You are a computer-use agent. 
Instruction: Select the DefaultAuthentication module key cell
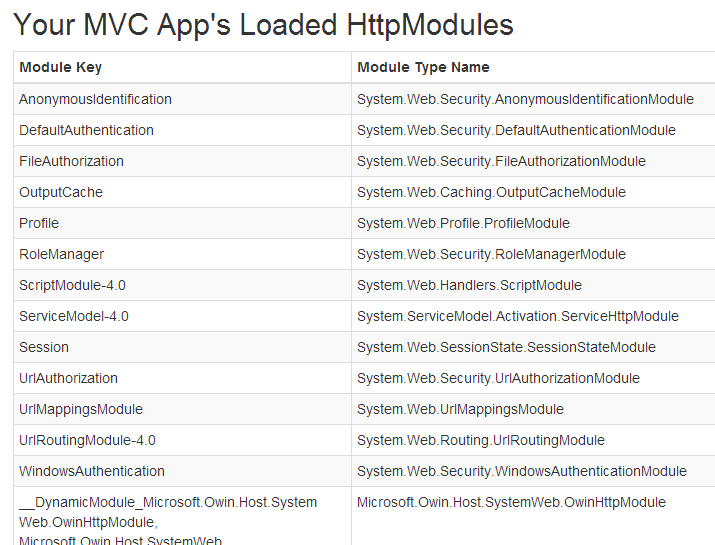[86, 130]
